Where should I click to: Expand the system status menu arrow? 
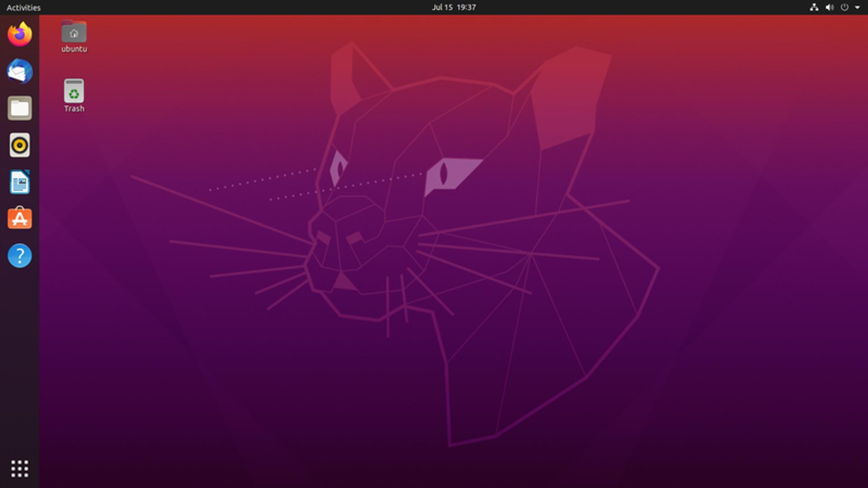click(856, 7)
